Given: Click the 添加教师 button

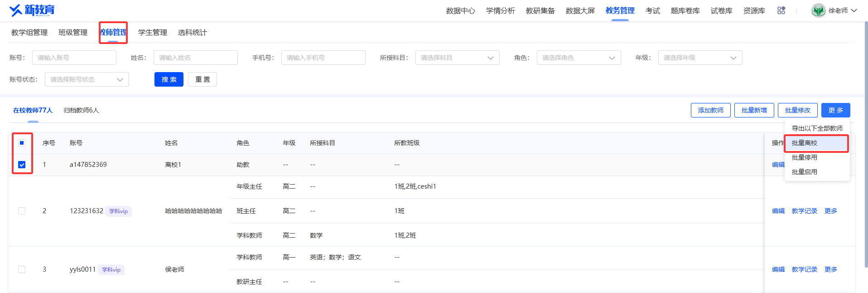Looking at the screenshot, I should pos(710,110).
